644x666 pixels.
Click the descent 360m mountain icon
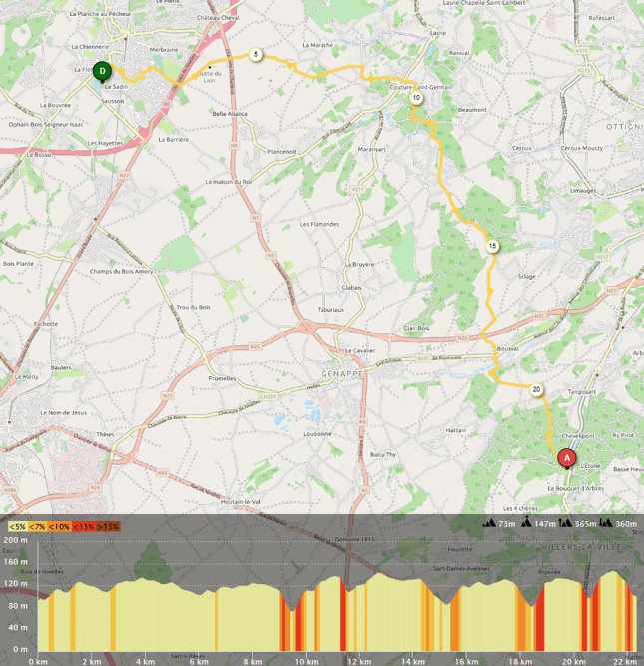coord(606,523)
